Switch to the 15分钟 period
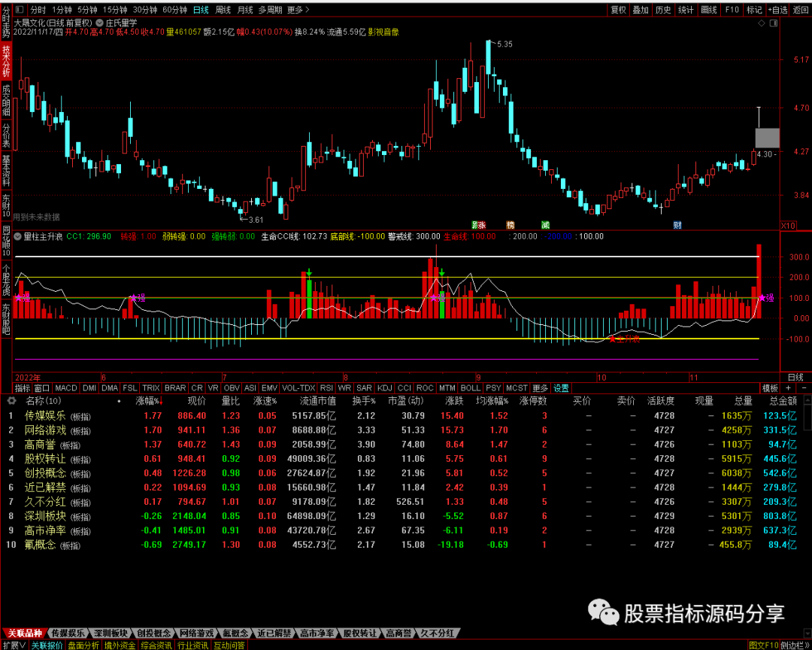Viewport: 812px width, 650px height. 115,9
